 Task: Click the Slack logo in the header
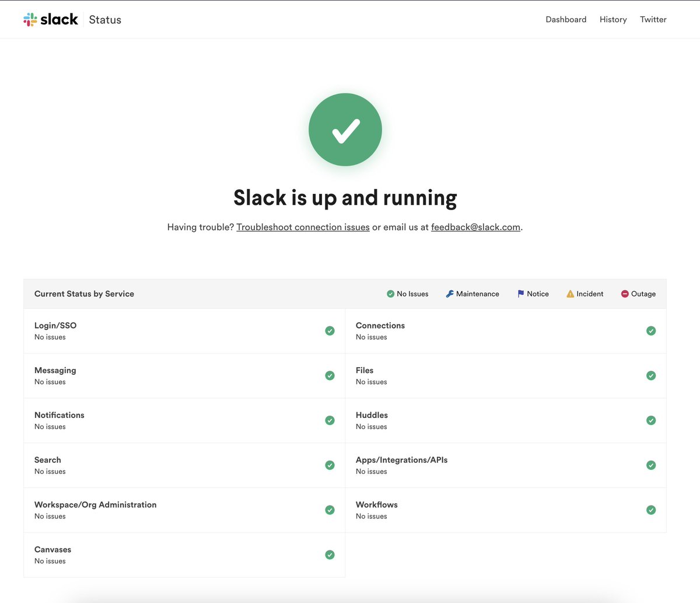coord(51,19)
